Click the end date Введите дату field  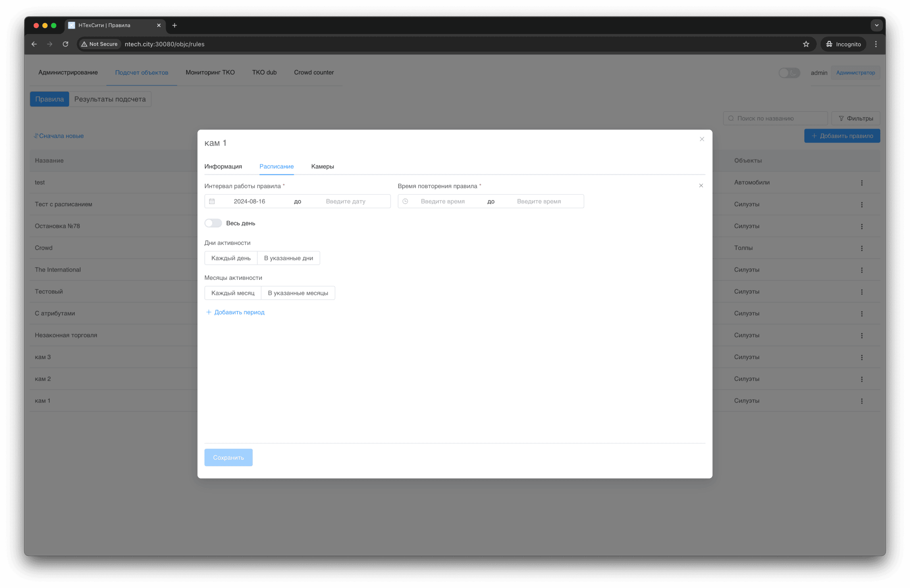(345, 201)
